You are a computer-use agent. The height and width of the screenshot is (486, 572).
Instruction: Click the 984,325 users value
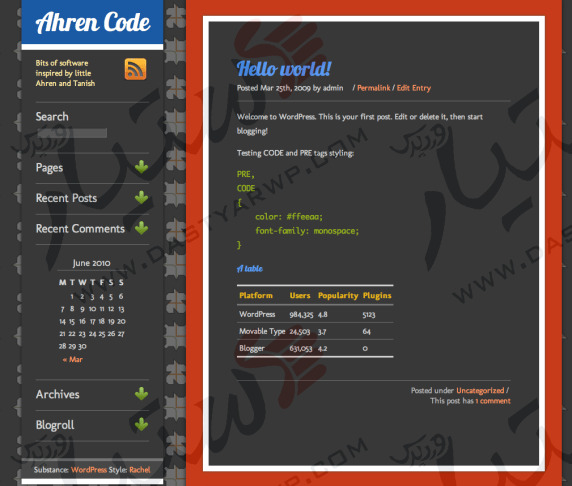[x=301, y=315]
